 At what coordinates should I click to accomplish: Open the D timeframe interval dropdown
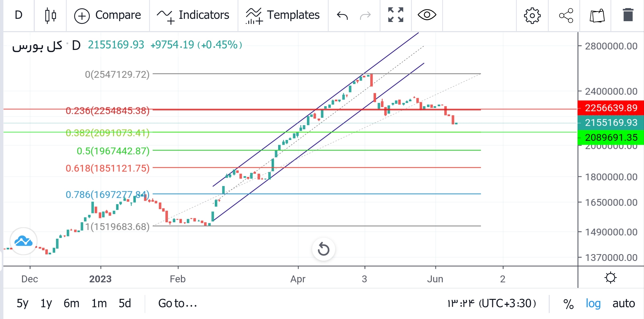click(x=18, y=15)
